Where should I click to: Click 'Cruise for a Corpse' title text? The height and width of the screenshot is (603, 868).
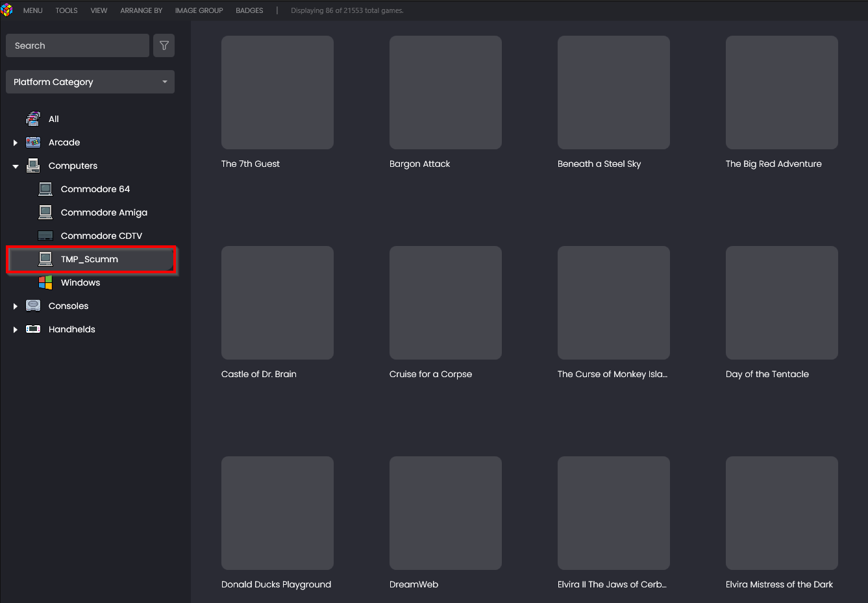pyautogui.click(x=430, y=374)
